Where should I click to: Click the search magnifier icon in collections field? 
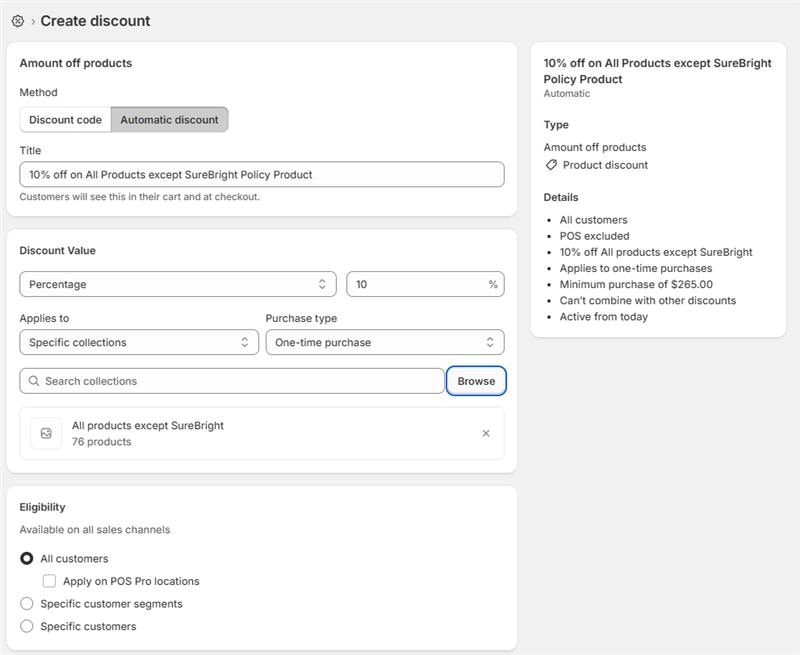33,381
